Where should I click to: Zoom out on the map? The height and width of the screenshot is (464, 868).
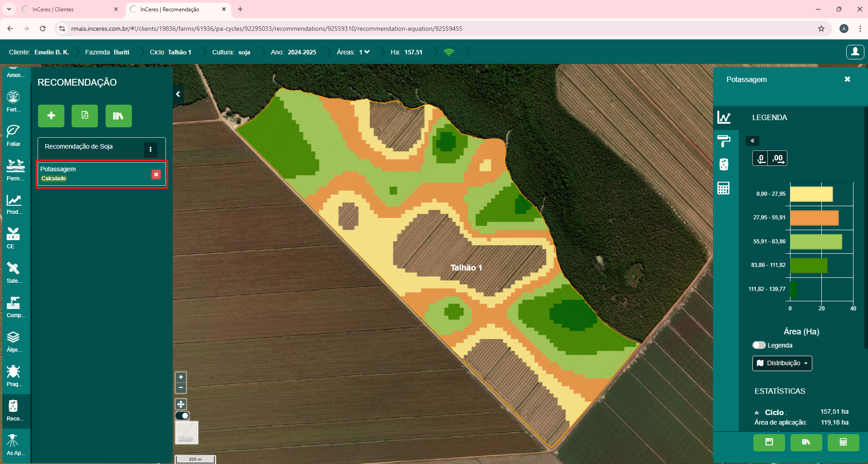(181, 388)
